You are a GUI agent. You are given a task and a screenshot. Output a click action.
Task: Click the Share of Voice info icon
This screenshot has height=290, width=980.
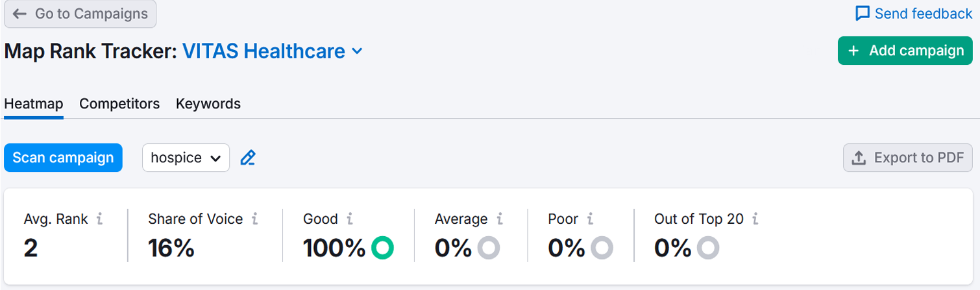[254, 219]
